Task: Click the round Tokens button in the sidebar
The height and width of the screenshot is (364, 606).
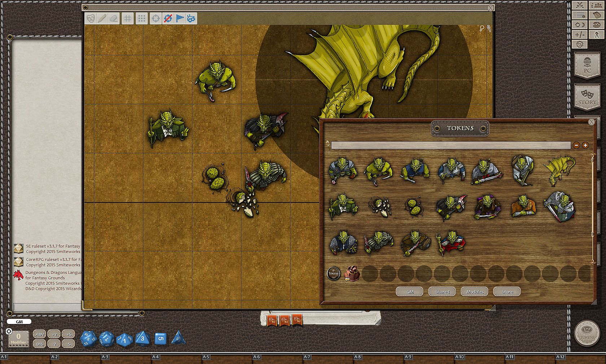Action: (x=587, y=333)
